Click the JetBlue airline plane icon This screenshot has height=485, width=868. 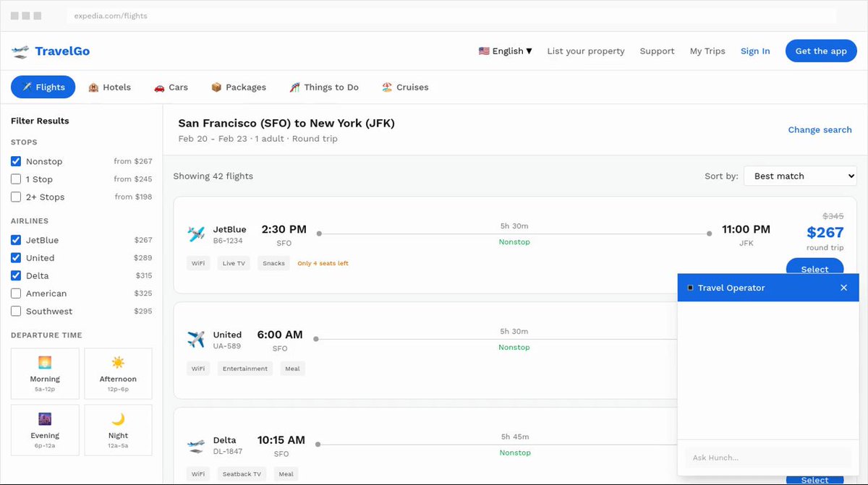click(196, 234)
